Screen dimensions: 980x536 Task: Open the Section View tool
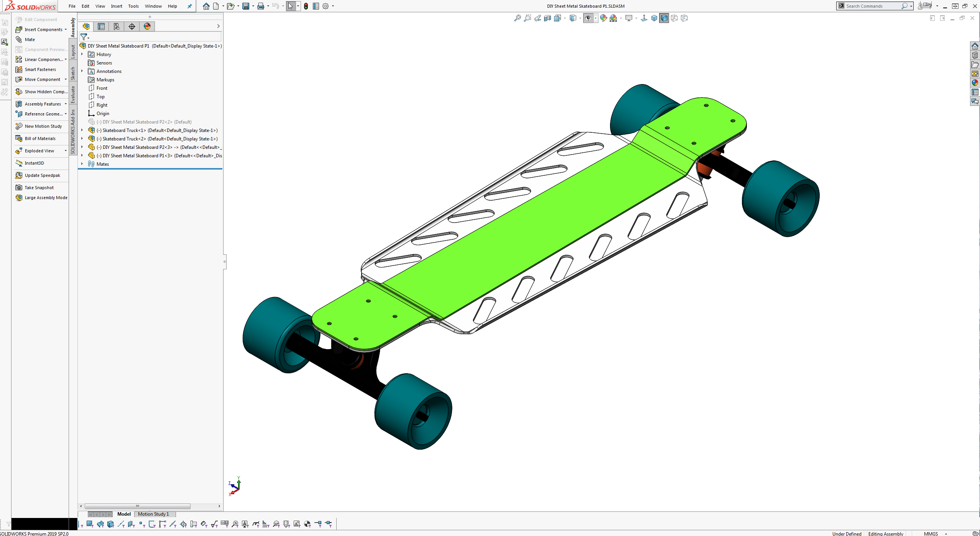click(x=548, y=18)
